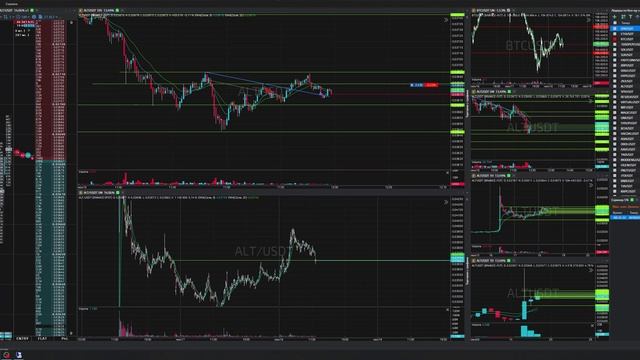Toggle the green indicator in the BTCUSDT chart header

pos(509,10)
